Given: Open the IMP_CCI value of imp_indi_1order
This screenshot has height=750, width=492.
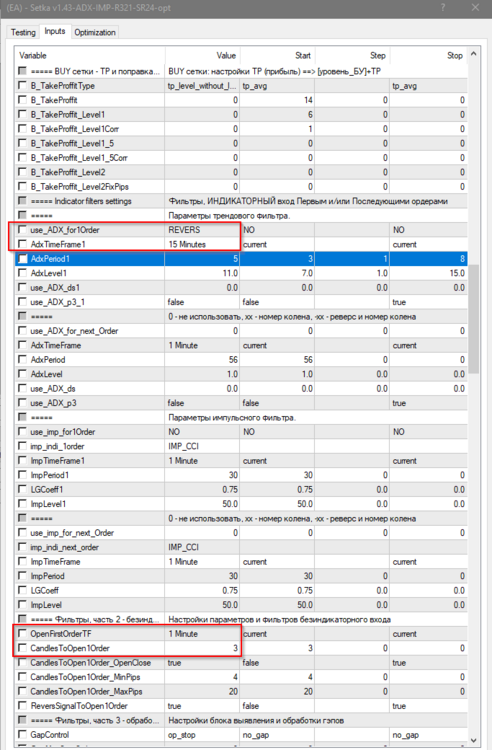Looking at the screenshot, I should (202, 446).
